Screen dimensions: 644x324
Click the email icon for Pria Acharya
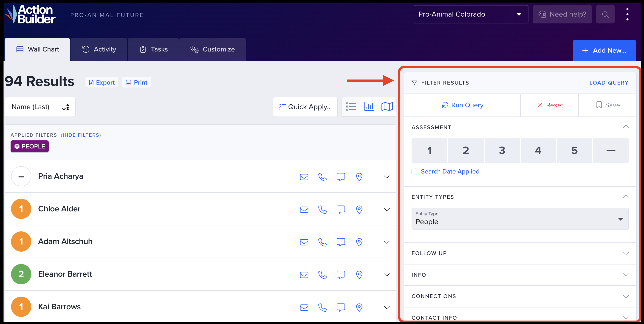pos(304,177)
